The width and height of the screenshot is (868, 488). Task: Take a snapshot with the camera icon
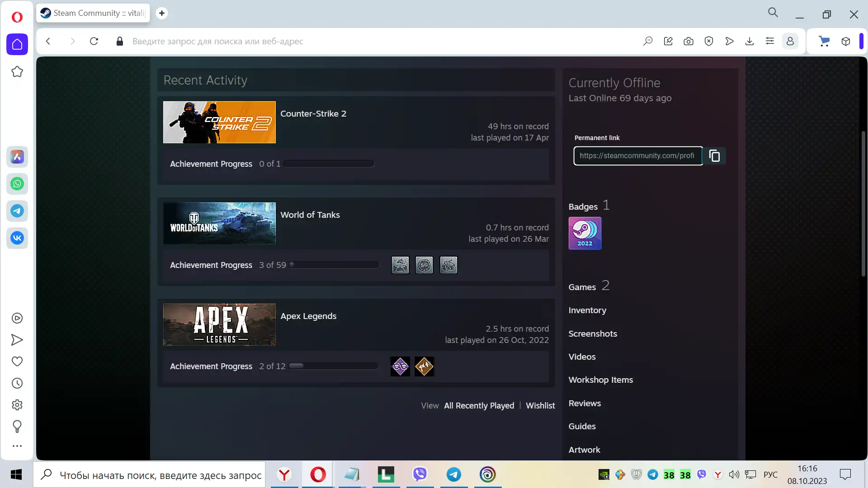click(689, 41)
